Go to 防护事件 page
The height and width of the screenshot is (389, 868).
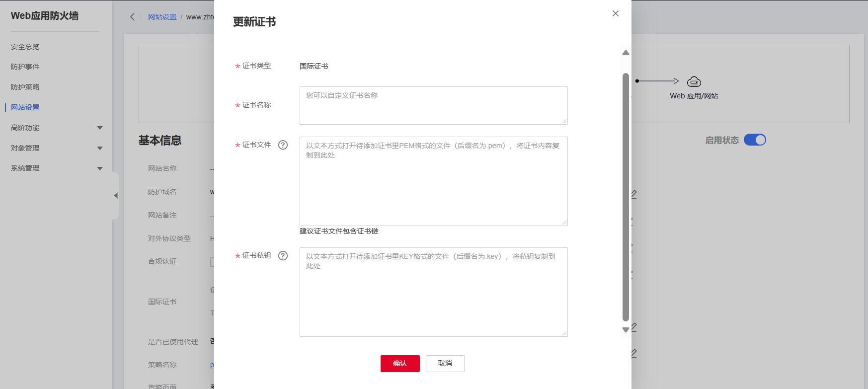coord(25,67)
